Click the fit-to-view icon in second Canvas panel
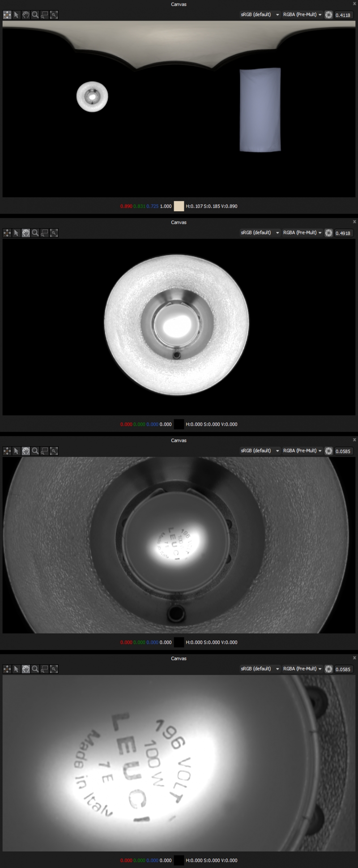 pyautogui.click(x=54, y=233)
